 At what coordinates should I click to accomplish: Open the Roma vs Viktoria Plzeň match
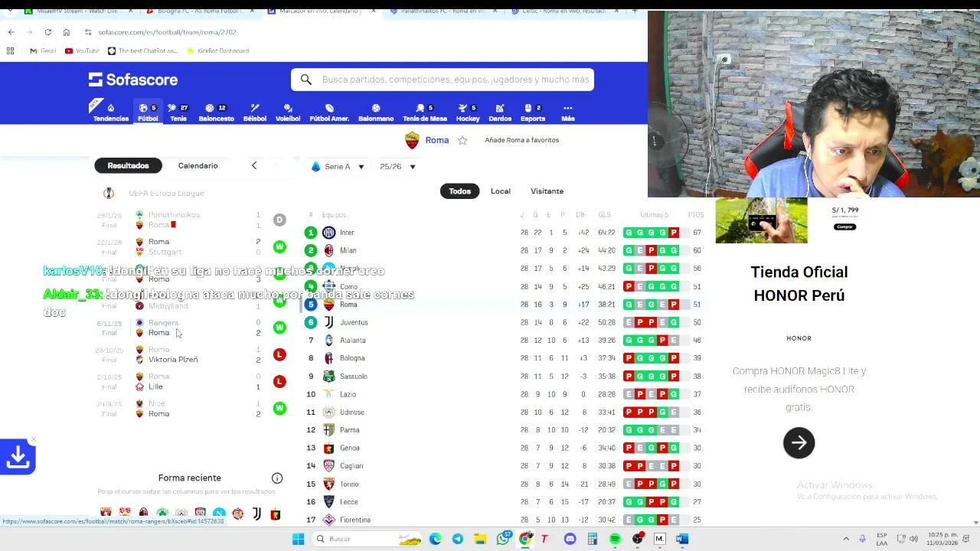tap(191, 354)
